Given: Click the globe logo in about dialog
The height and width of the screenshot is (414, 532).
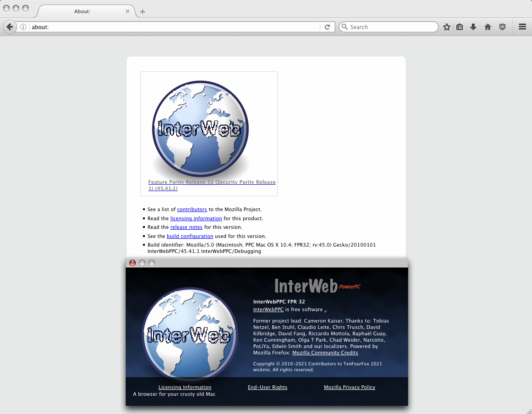Looking at the screenshot, I should [x=190, y=335].
